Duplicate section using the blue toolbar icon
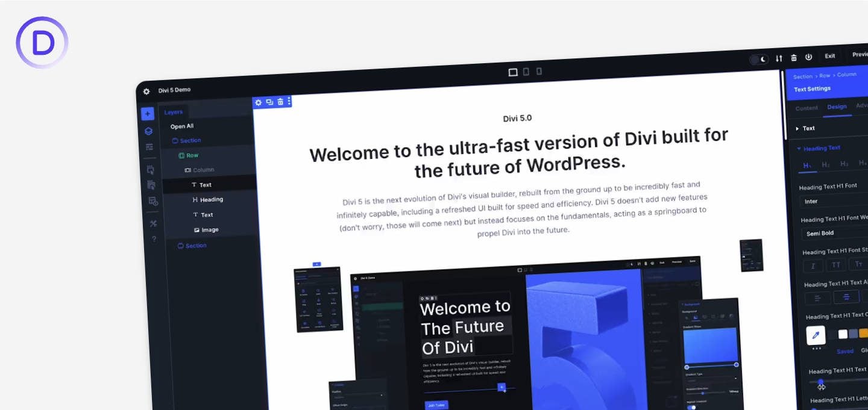 (269, 102)
